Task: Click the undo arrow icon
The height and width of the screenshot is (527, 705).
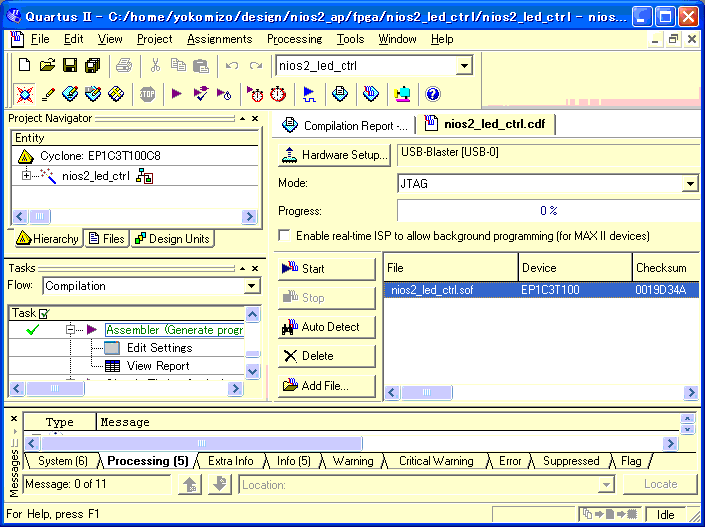Action: tap(232, 66)
